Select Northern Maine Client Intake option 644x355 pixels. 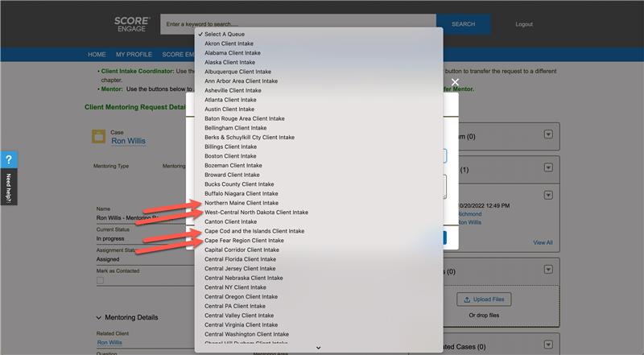(242, 203)
